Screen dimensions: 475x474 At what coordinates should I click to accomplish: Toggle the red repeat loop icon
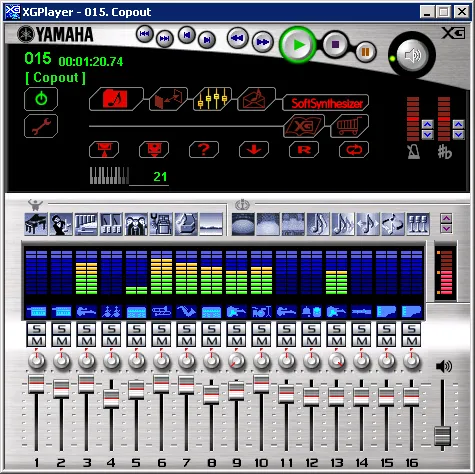(x=354, y=150)
